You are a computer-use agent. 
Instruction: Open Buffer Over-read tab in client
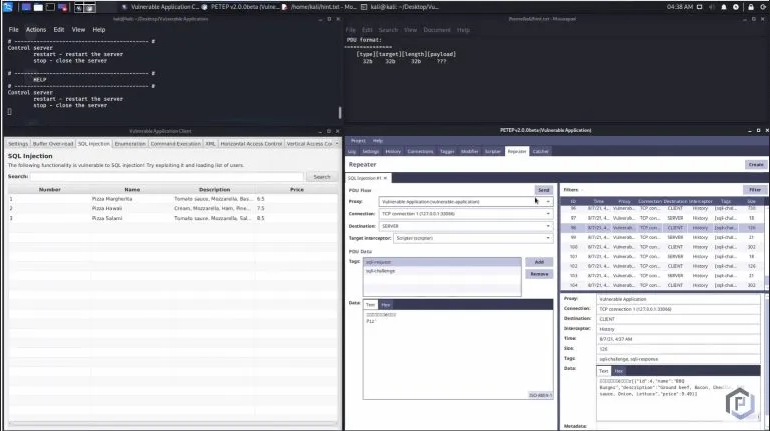[53, 144]
